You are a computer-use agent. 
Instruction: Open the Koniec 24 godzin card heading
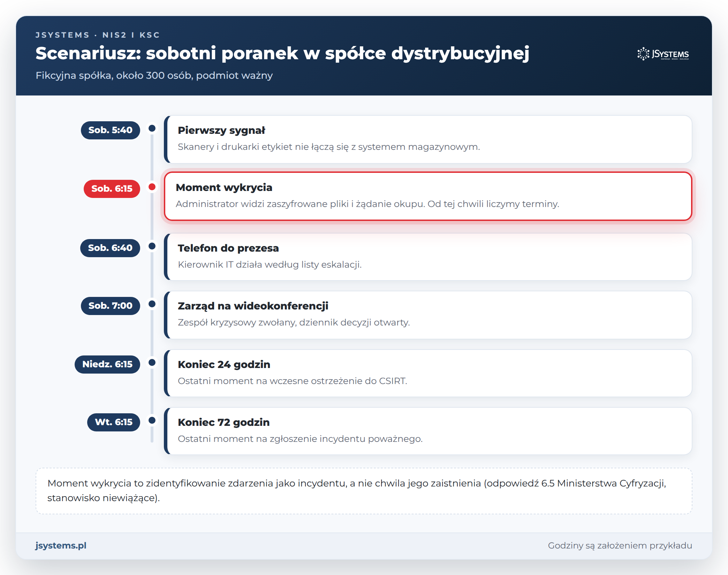pos(224,365)
